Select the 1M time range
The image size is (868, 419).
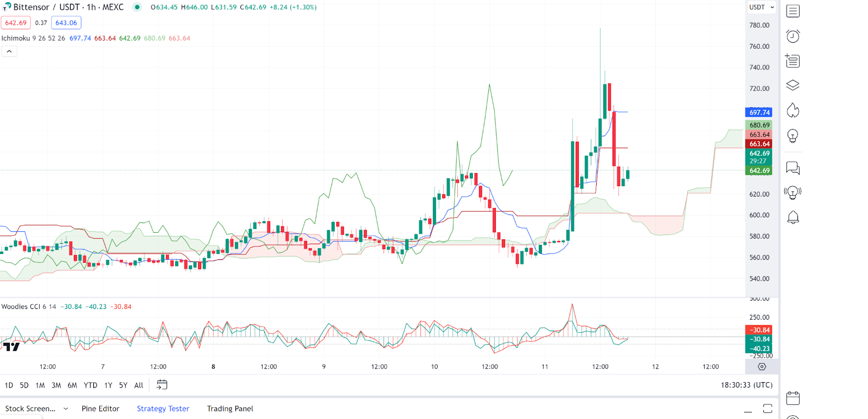40,385
